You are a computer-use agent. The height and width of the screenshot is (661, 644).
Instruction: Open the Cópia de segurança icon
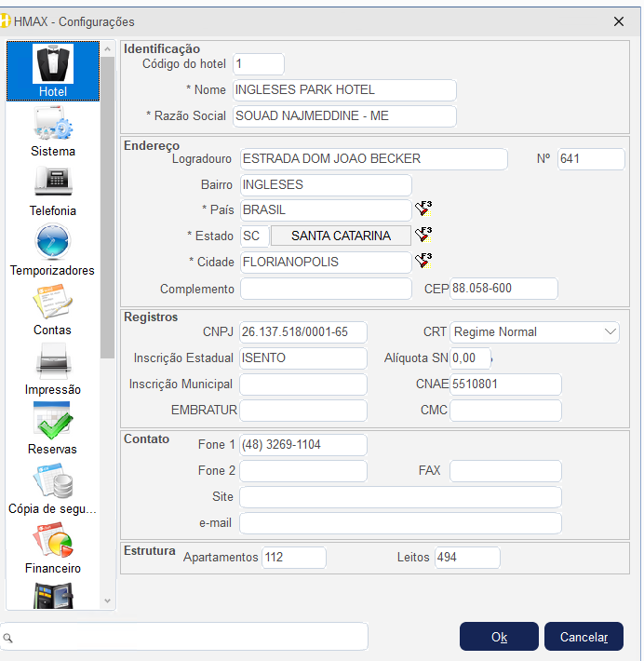53,481
